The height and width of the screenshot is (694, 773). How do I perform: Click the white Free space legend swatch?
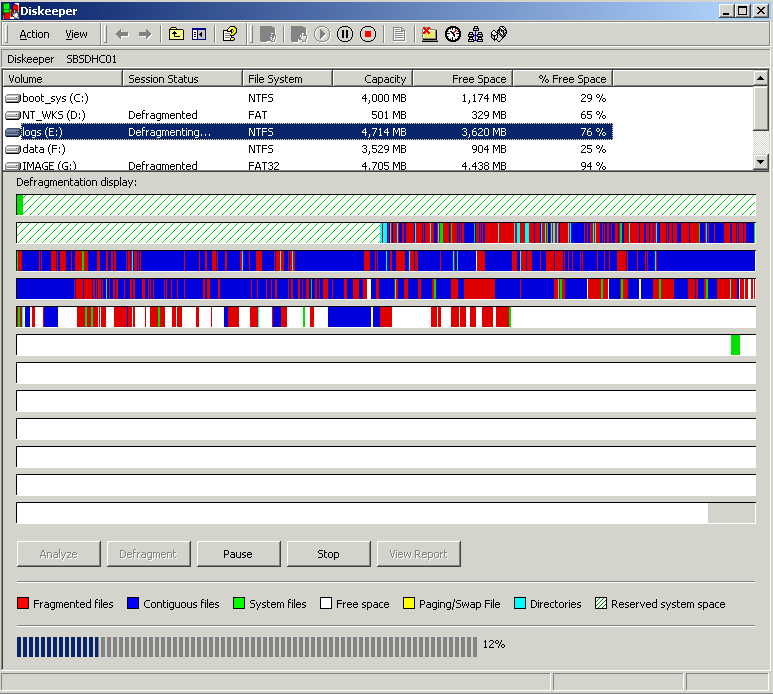(326, 603)
